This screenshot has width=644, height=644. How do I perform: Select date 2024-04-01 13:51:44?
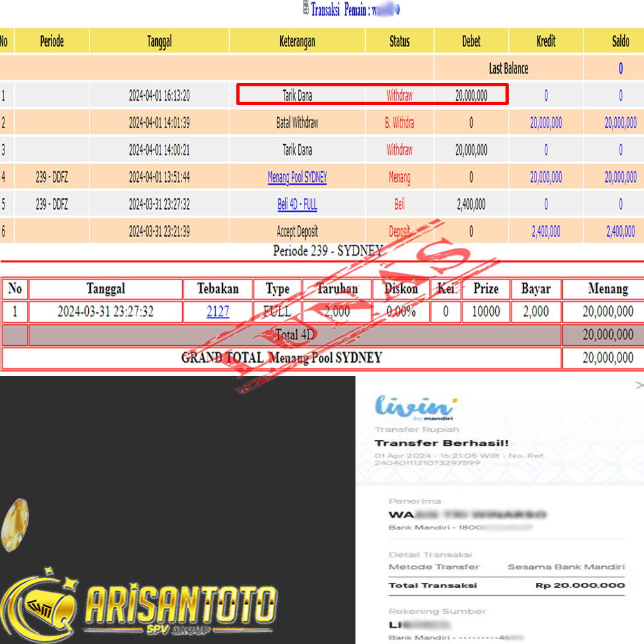pos(159,177)
